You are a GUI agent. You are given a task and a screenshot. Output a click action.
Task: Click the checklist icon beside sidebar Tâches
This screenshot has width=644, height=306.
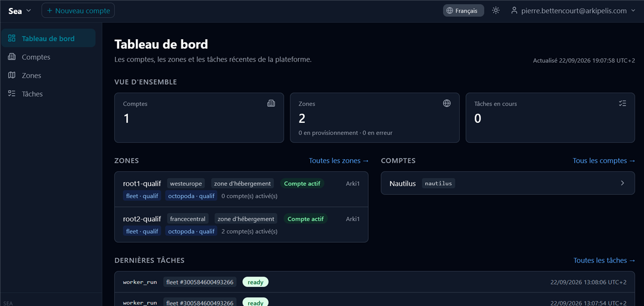click(x=12, y=94)
